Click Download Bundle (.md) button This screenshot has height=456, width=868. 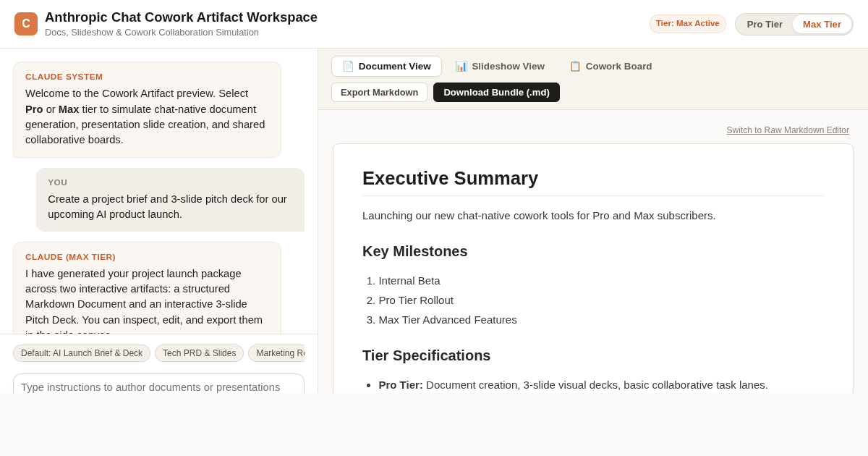coord(496,93)
